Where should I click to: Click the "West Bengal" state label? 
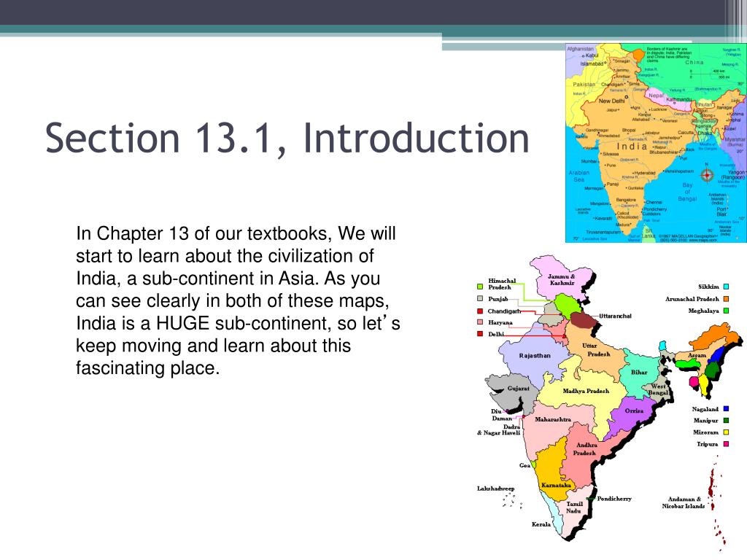click(659, 389)
